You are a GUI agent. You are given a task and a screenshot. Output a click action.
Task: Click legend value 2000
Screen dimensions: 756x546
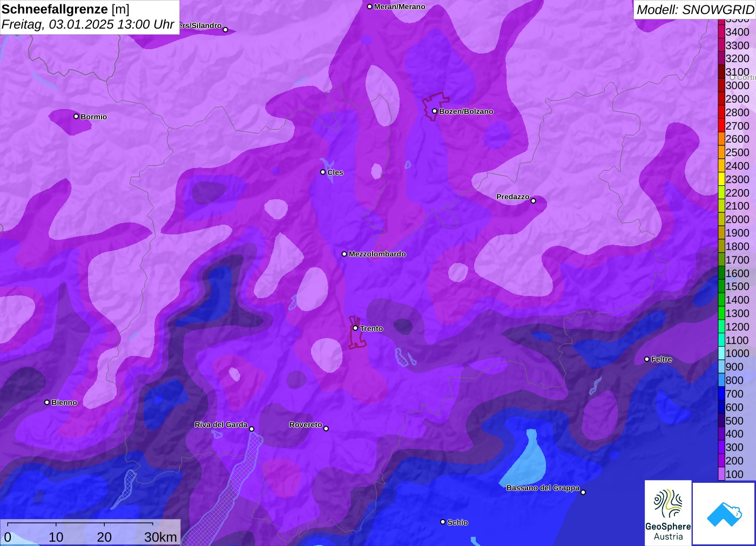pyautogui.click(x=737, y=219)
